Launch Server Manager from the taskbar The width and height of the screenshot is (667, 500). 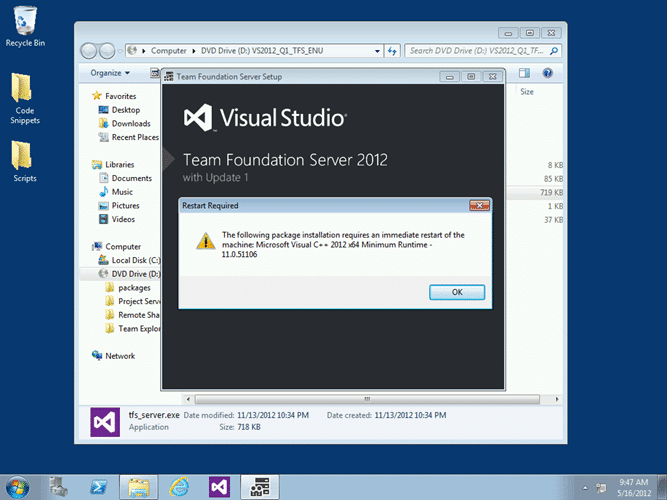point(58,488)
